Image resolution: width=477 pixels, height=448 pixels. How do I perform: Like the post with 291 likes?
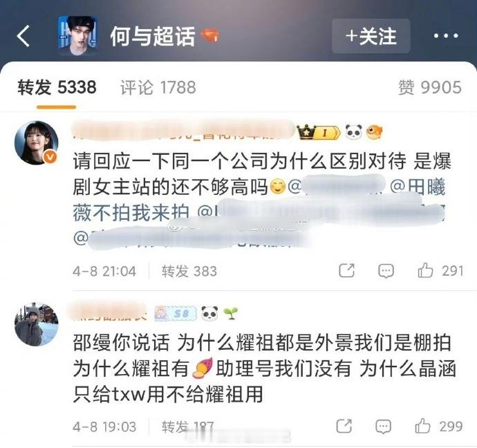441,271
